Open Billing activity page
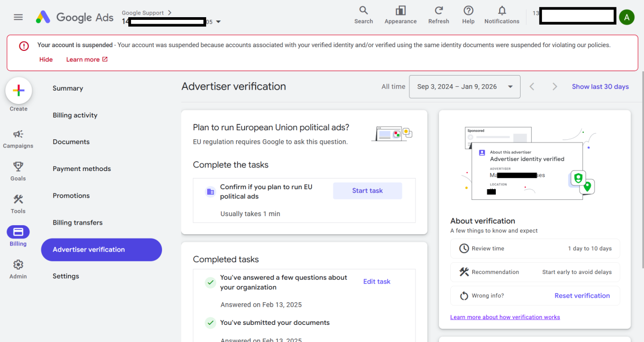 75,115
